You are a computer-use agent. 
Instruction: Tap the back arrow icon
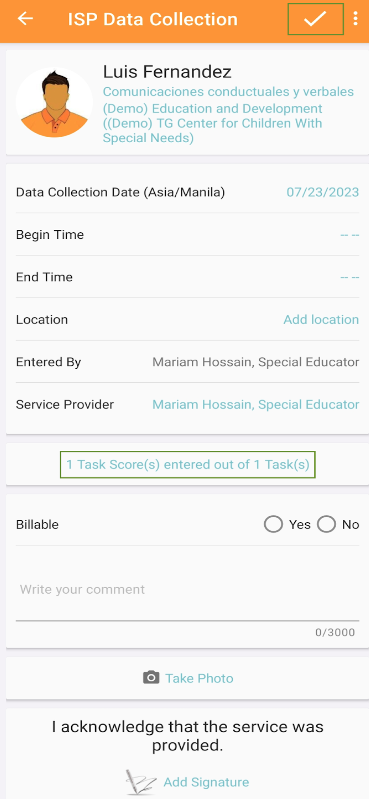tap(25, 19)
